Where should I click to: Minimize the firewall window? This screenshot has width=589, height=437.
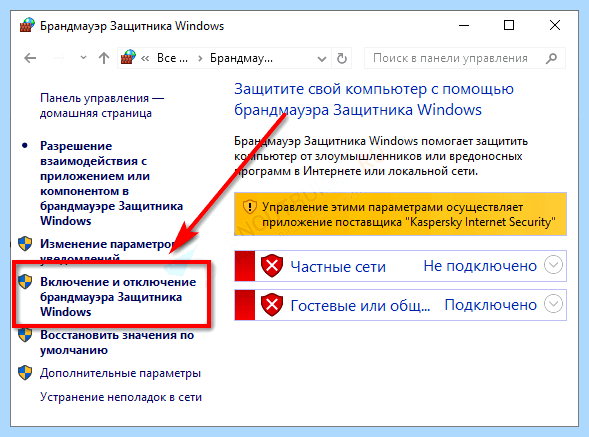click(464, 26)
